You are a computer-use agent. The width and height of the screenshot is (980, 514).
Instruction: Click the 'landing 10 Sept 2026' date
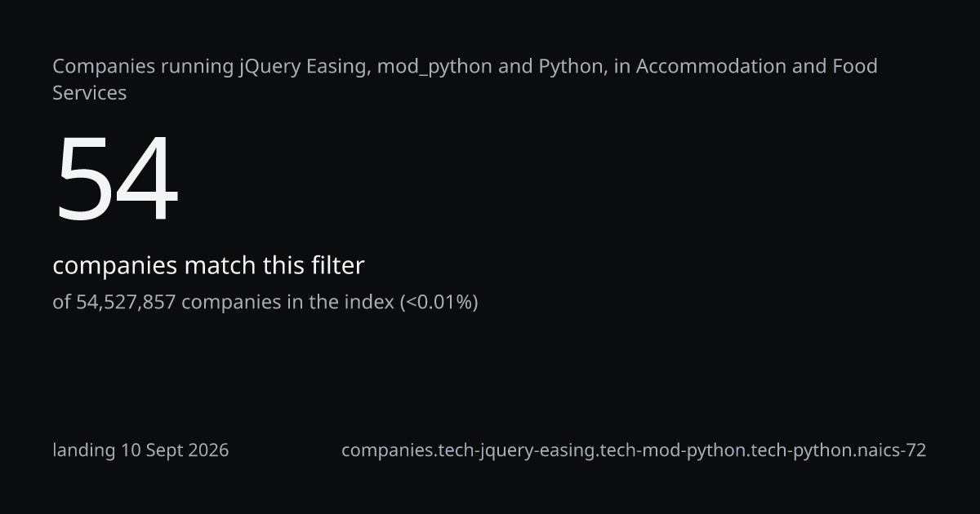[x=140, y=450]
